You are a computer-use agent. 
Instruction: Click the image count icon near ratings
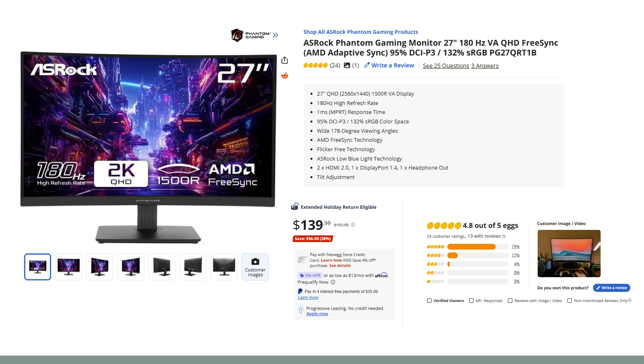click(347, 65)
